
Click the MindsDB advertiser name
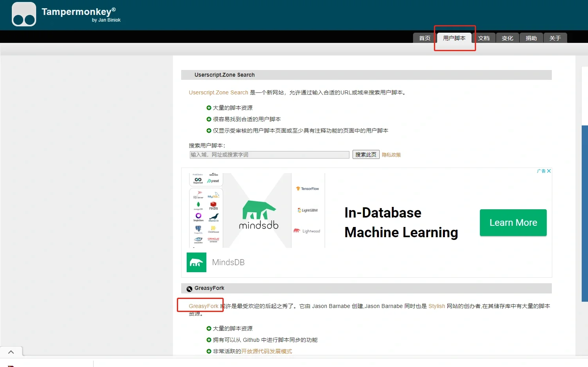point(228,262)
